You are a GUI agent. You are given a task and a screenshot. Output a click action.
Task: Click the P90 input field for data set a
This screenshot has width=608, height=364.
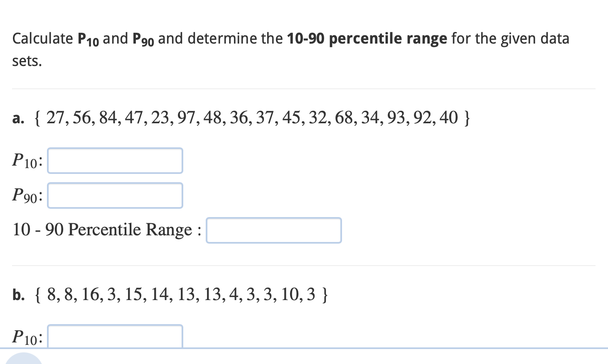point(115,195)
